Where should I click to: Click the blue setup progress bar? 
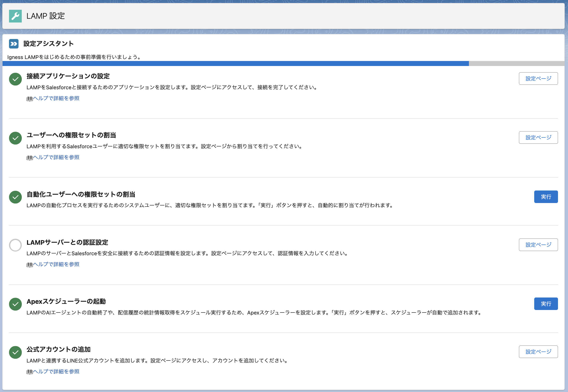pyautogui.click(x=235, y=63)
